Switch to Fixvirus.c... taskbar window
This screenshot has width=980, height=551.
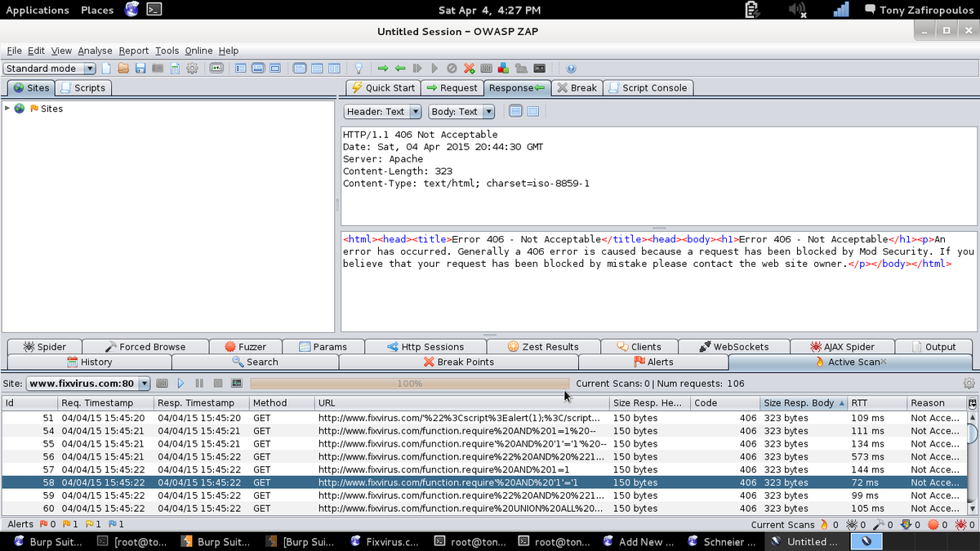tap(384, 541)
